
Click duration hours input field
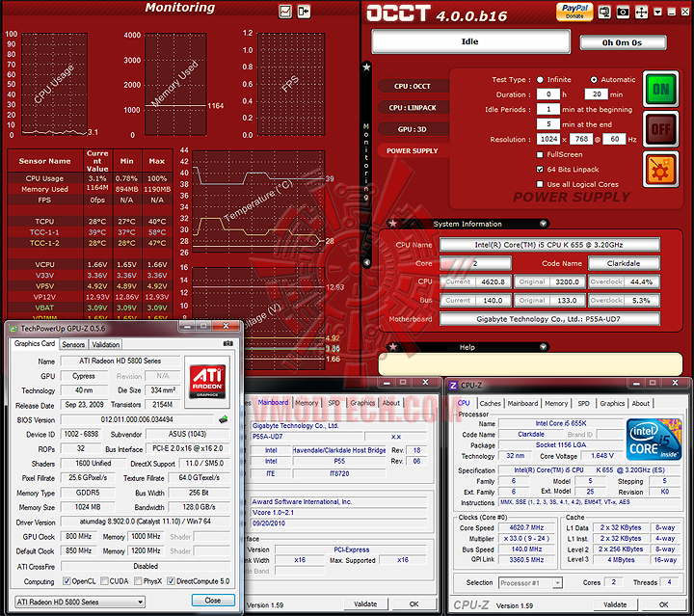[x=548, y=94]
